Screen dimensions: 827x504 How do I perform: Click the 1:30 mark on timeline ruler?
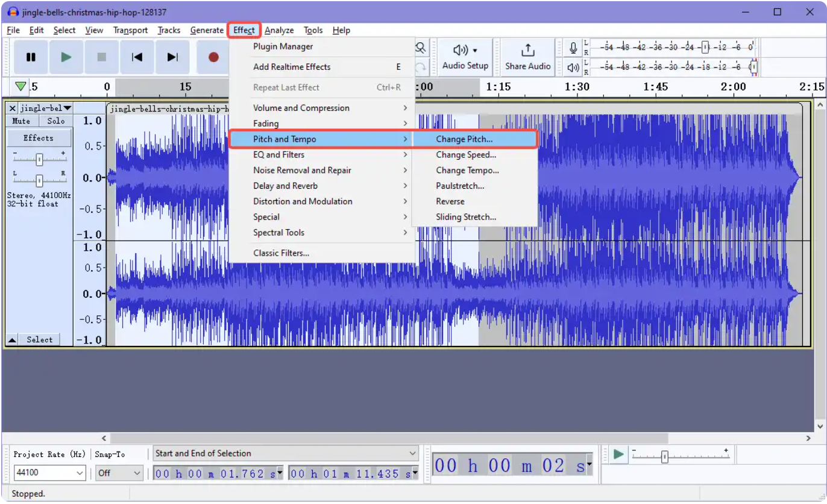point(576,87)
